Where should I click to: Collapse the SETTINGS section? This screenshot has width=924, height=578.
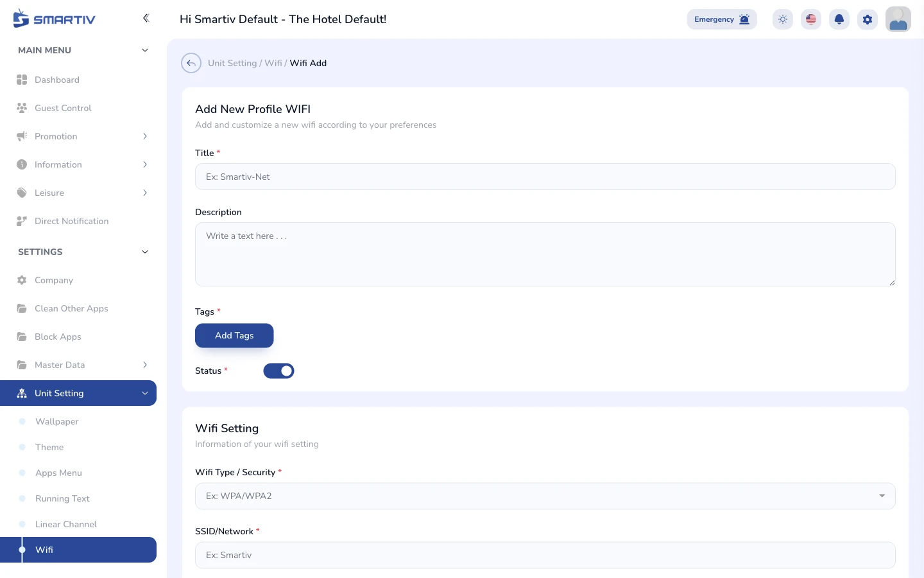pos(145,252)
